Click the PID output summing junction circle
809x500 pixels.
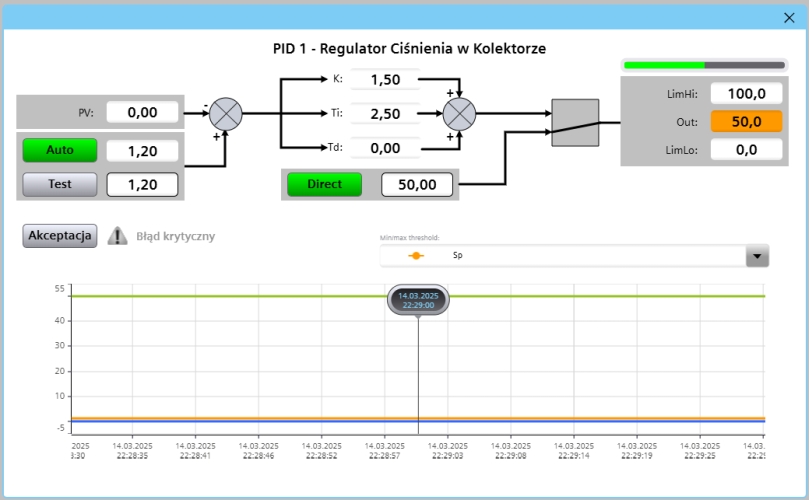coord(459,112)
